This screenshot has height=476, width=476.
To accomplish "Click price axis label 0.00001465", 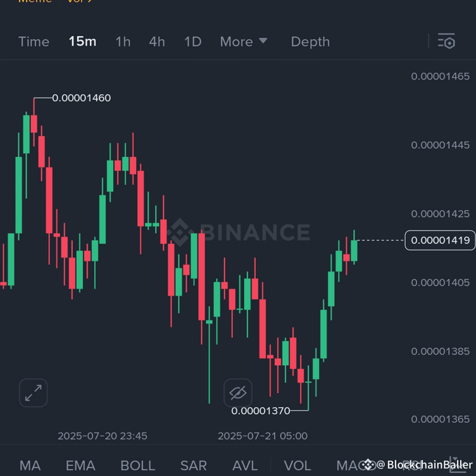I will (x=440, y=76).
